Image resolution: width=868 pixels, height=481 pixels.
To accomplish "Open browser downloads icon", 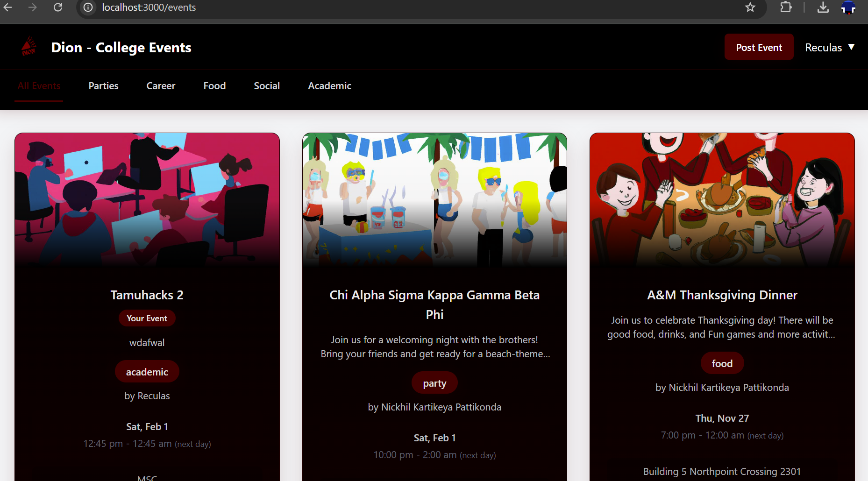I will tap(823, 7).
